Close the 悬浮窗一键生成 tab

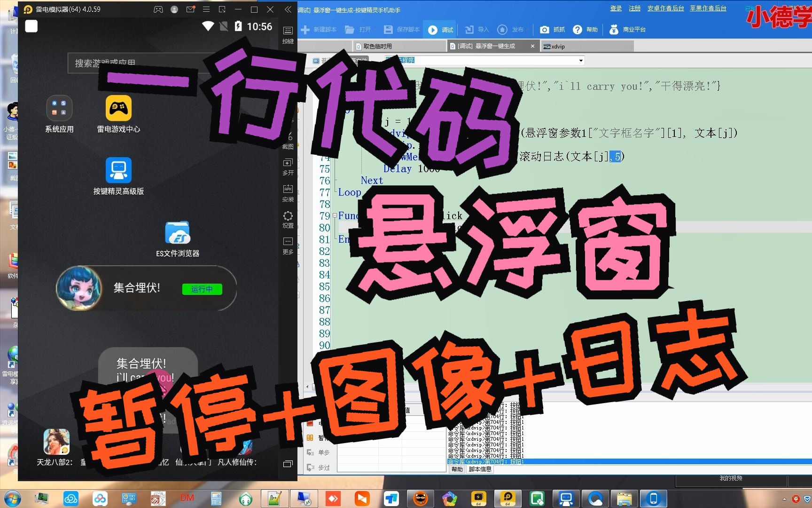[x=532, y=46]
